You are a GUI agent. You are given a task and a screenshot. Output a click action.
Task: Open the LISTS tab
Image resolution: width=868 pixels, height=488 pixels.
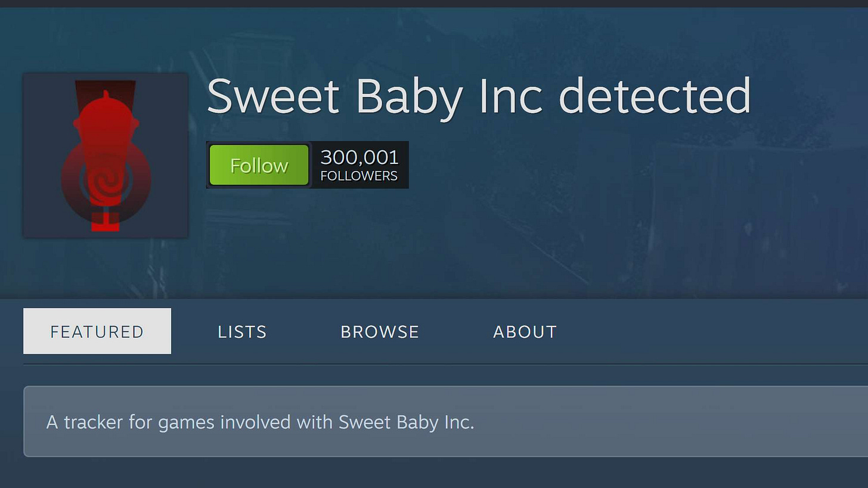click(241, 331)
